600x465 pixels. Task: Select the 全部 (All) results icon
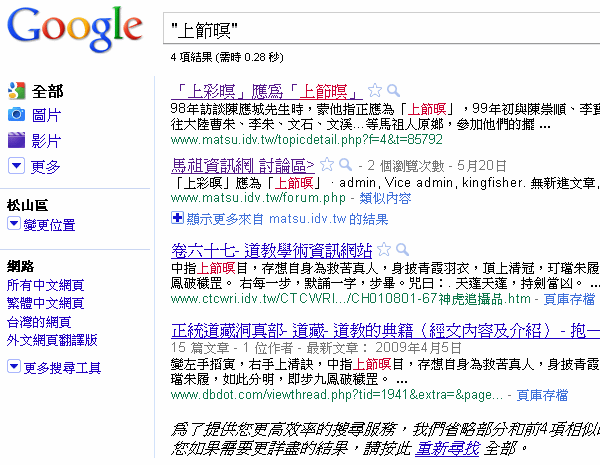pos(16,91)
